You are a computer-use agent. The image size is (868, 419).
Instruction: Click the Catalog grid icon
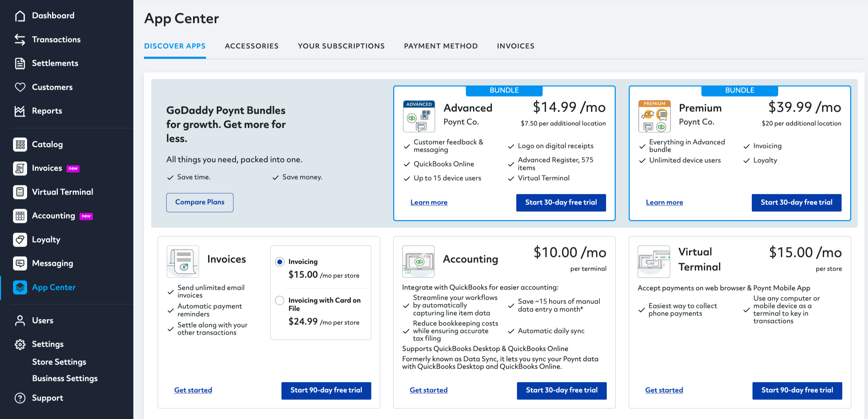point(20,145)
